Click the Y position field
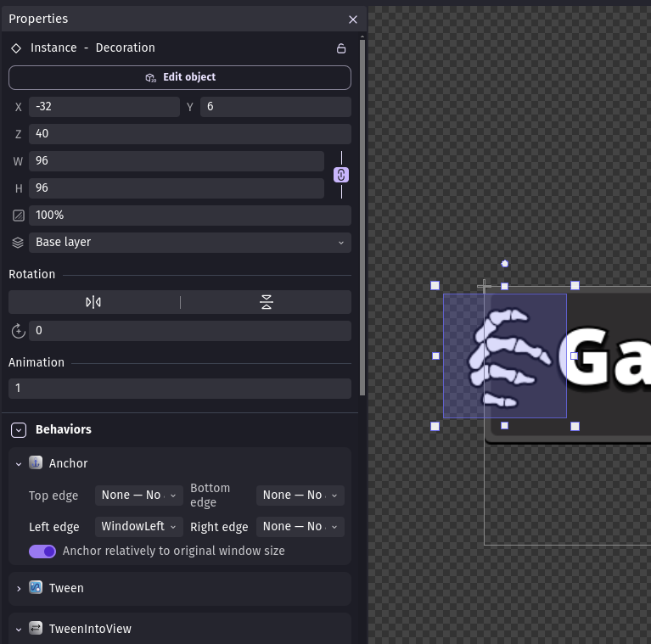The image size is (651, 644). (276, 107)
